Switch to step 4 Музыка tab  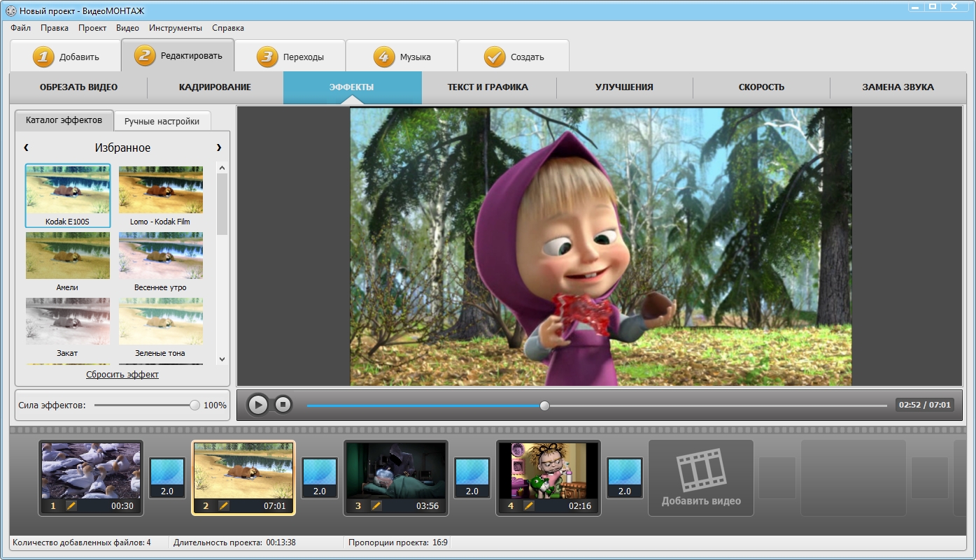[x=402, y=57]
